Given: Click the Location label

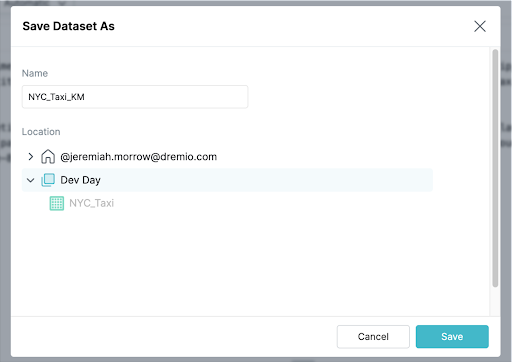Looking at the screenshot, I should click(41, 132).
